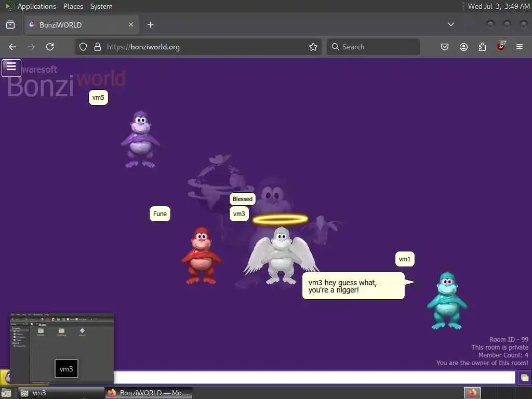Image resolution: width=532 pixels, height=399 pixels.
Task: Focus the browser Search field
Action: 373,47
